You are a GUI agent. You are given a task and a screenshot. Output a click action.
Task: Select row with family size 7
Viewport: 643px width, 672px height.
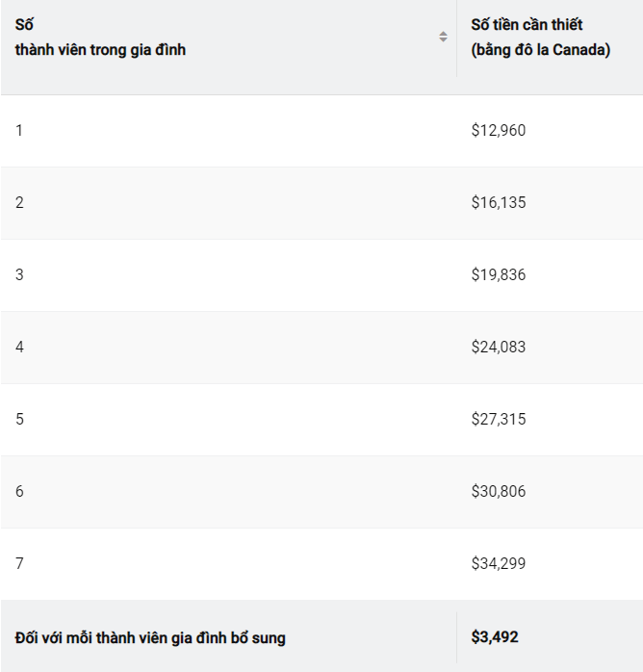[x=321, y=563]
